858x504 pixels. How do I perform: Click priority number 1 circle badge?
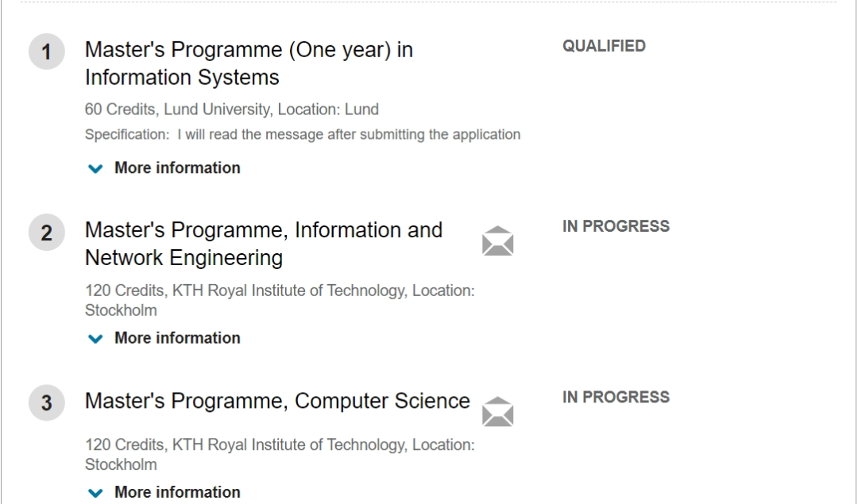coord(47,52)
